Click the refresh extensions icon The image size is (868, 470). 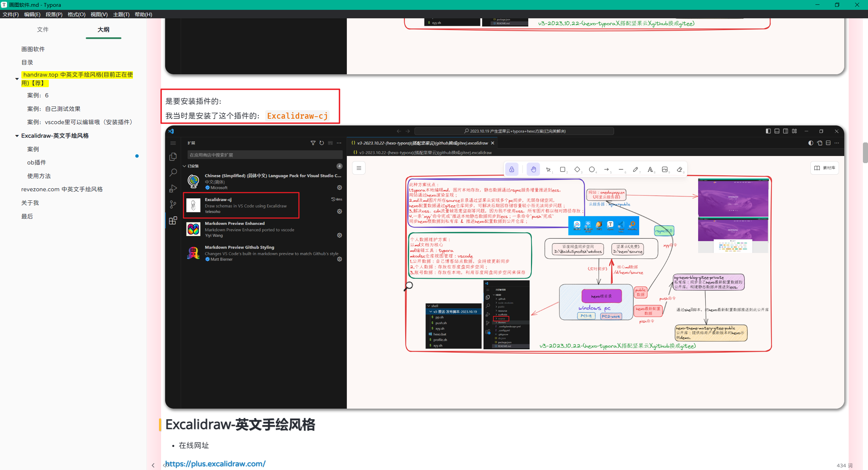322,143
